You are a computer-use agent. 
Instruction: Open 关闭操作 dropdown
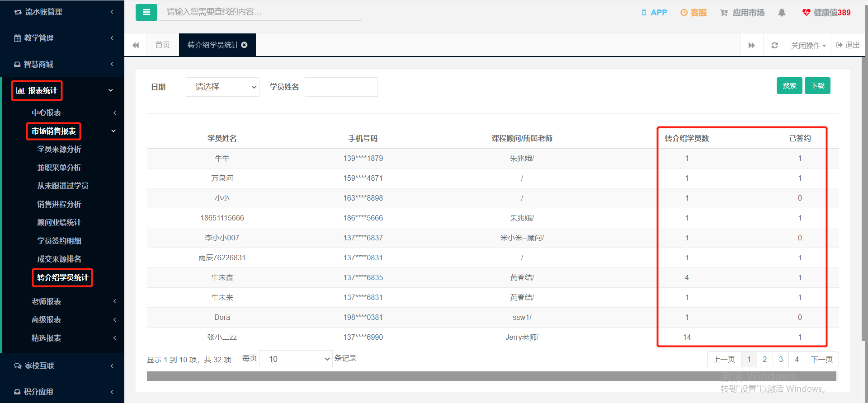pos(808,45)
